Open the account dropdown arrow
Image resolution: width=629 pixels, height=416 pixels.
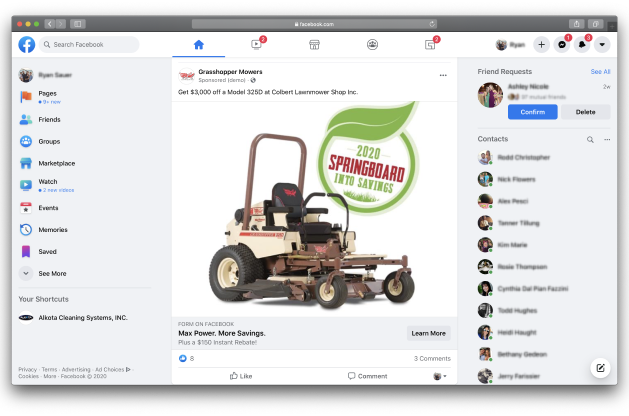click(x=602, y=45)
